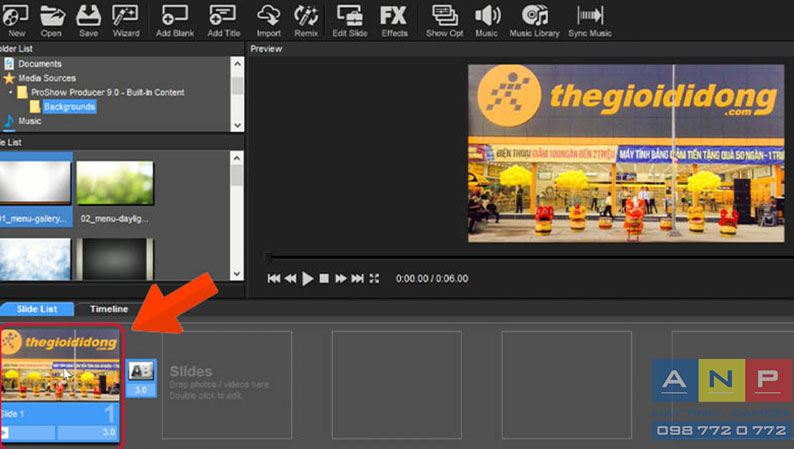The width and height of the screenshot is (794, 449).
Task: Click the preview image of thegioididong store
Action: pyautogui.click(x=626, y=153)
